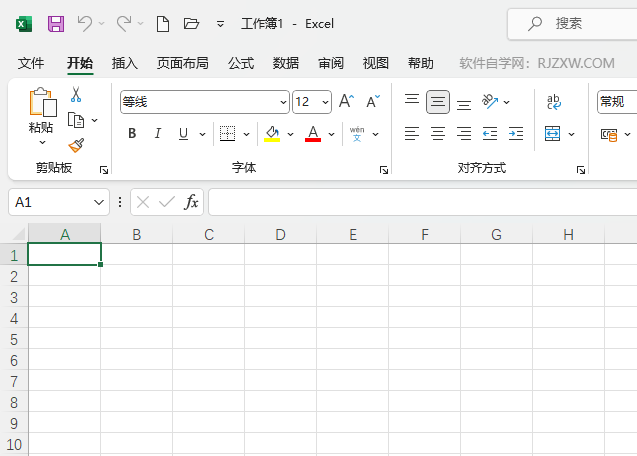
Task: Click the Decrease Indent icon
Action: (490, 133)
